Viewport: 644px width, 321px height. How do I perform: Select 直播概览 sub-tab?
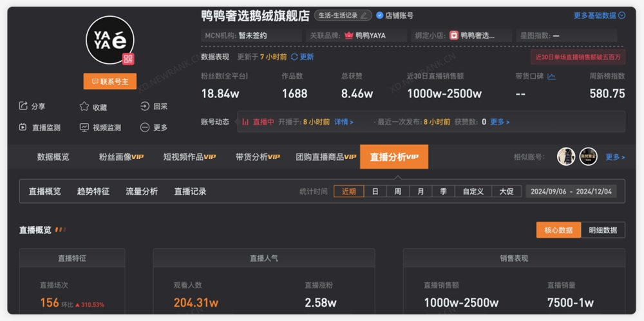[45, 191]
